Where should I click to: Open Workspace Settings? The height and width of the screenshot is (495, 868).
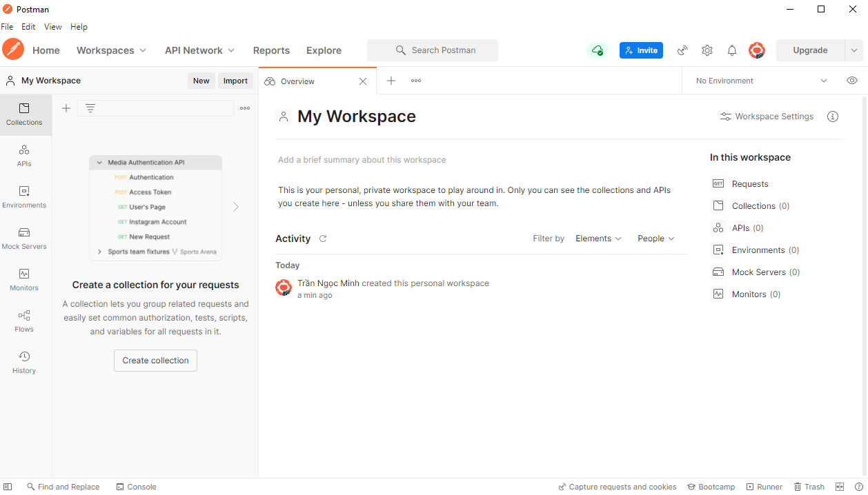tap(767, 117)
